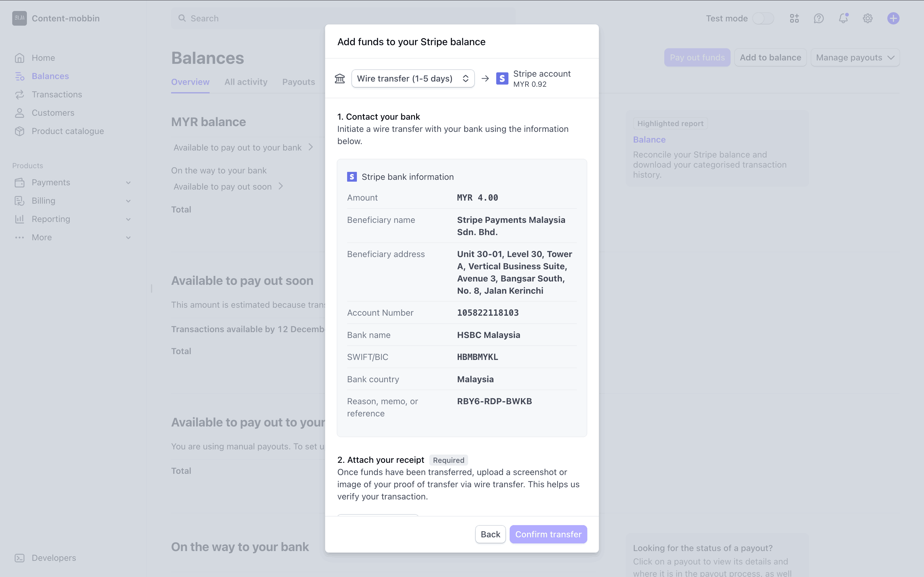Viewport: 924px width, 577px height.
Task: Toggle the Test mode switch
Action: click(763, 18)
